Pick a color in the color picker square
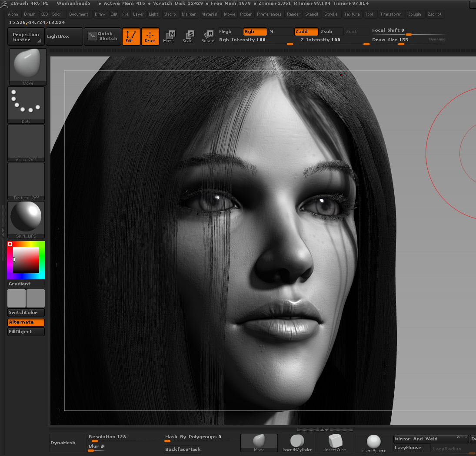 point(26,260)
